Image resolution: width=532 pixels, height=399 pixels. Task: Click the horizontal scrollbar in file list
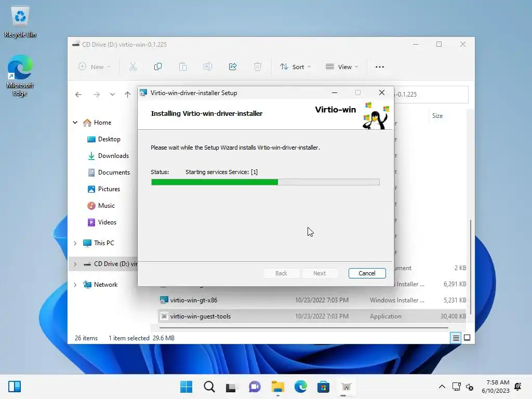(x=303, y=328)
